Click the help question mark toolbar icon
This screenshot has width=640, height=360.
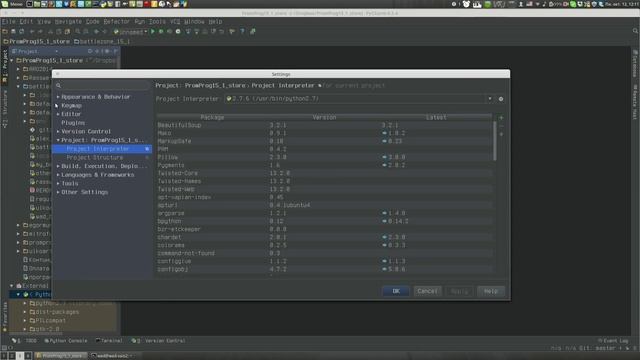pos(242,31)
